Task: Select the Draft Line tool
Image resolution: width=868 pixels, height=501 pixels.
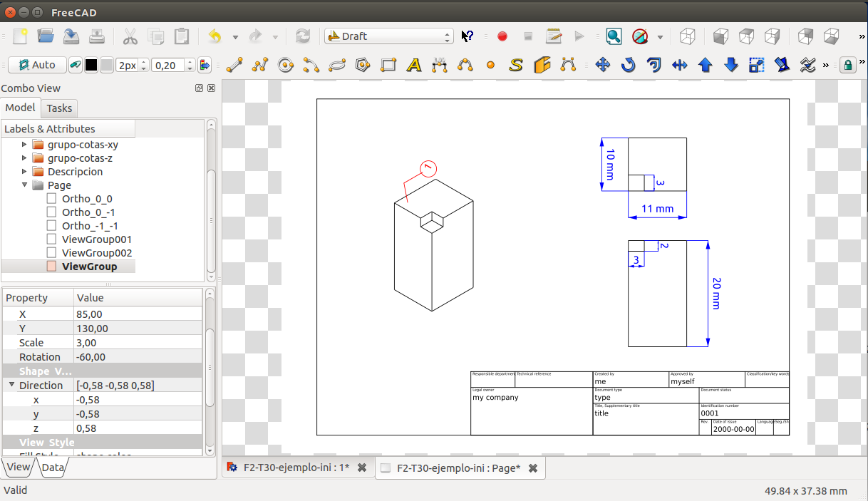Action: pyautogui.click(x=234, y=66)
